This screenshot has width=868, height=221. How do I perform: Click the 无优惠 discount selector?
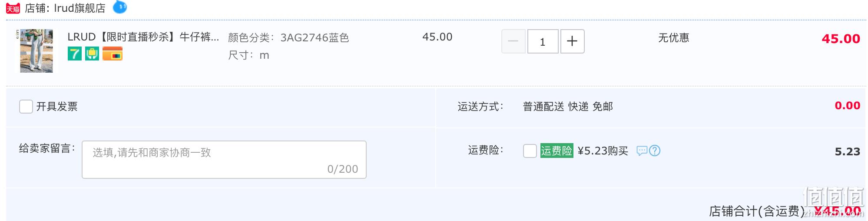[673, 38]
